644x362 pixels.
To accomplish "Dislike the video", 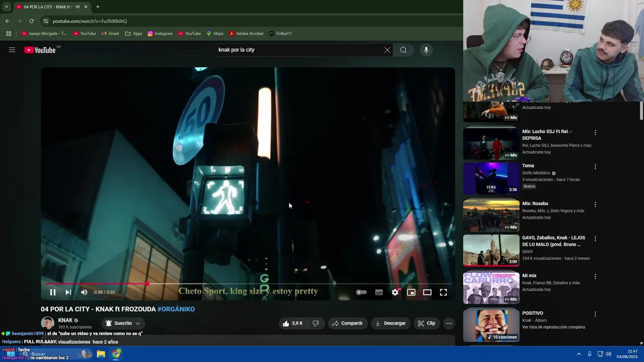I will click(315, 323).
